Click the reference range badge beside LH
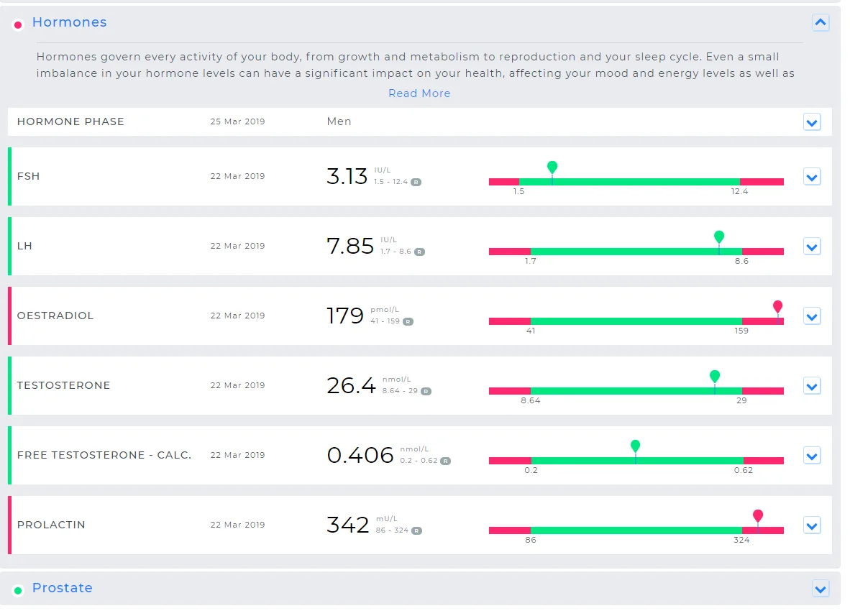 (419, 252)
